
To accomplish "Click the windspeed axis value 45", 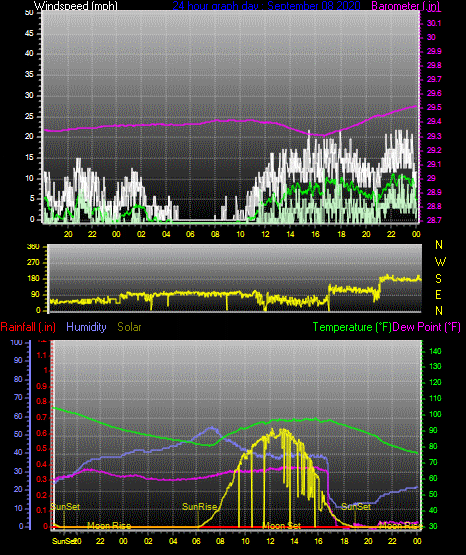I will click(29, 34).
